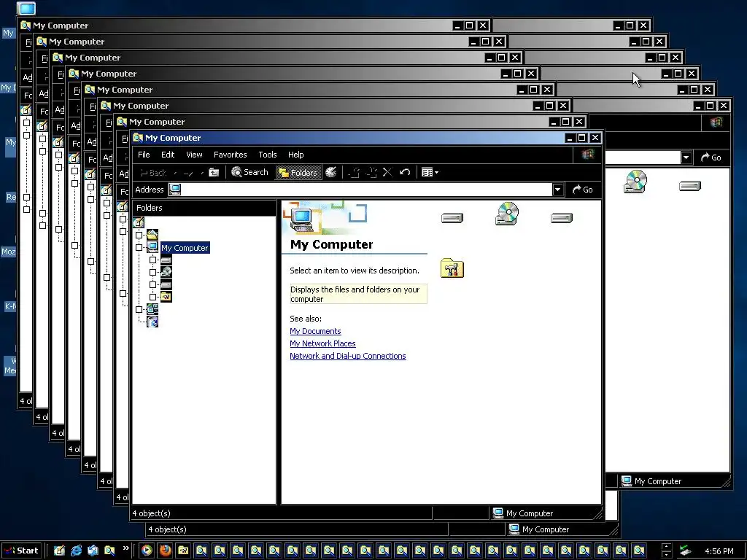Expand the quick launch chevron
Image resolution: width=747 pixels, height=560 pixels.
125,548
